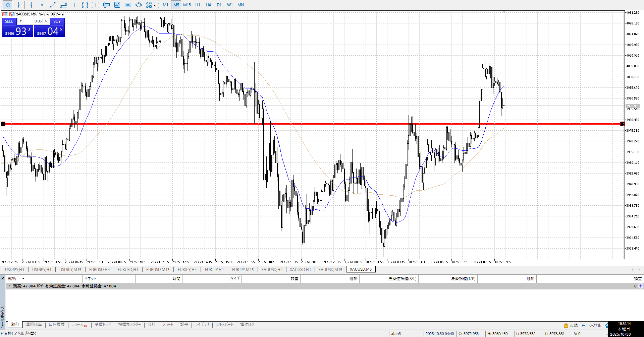Switch chart timeframe to M15

click(187, 5)
